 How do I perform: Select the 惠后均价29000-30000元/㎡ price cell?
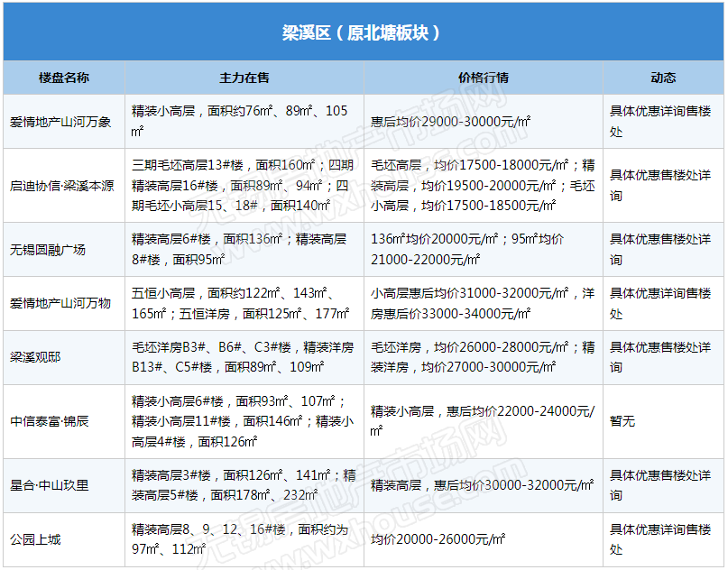tap(451, 122)
